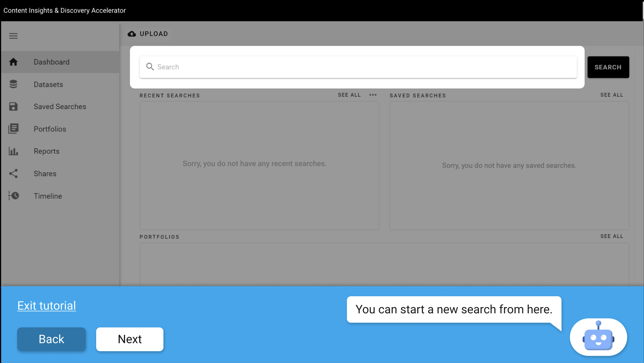Viewport: 644px width, 363px height.
Task: Click the Portfolios stacked pages icon
Action: (x=13, y=129)
